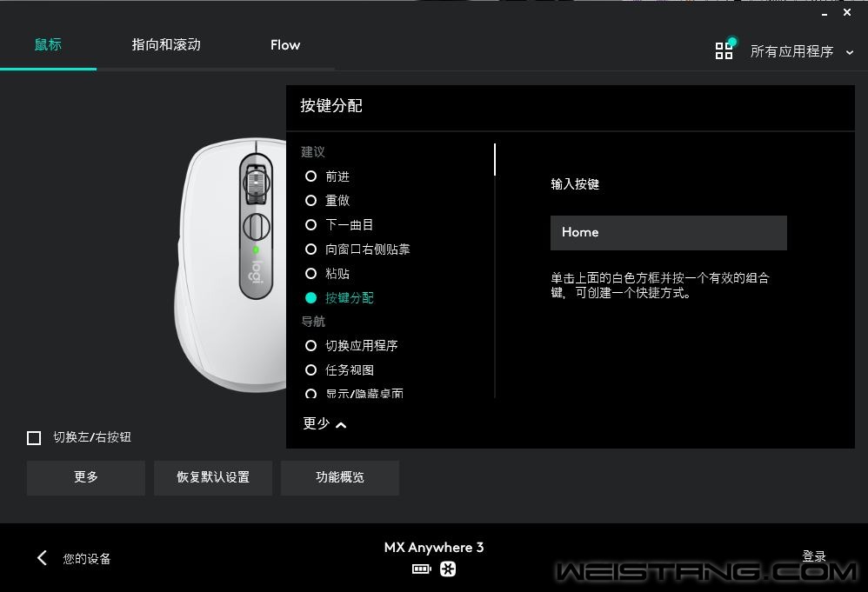Choose the 粘贴 radio option
Image resolution: width=868 pixels, height=592 pixels.
coord(311,273)
